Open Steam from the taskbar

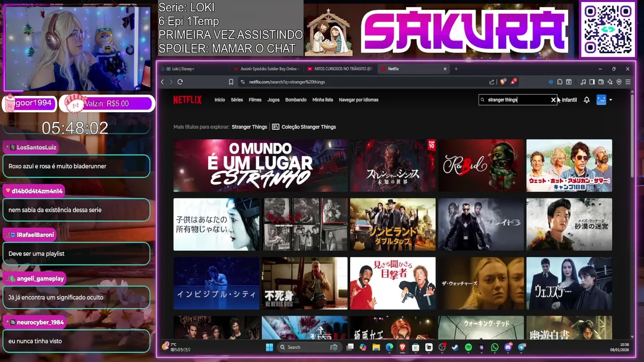click(x=455, y=347)
